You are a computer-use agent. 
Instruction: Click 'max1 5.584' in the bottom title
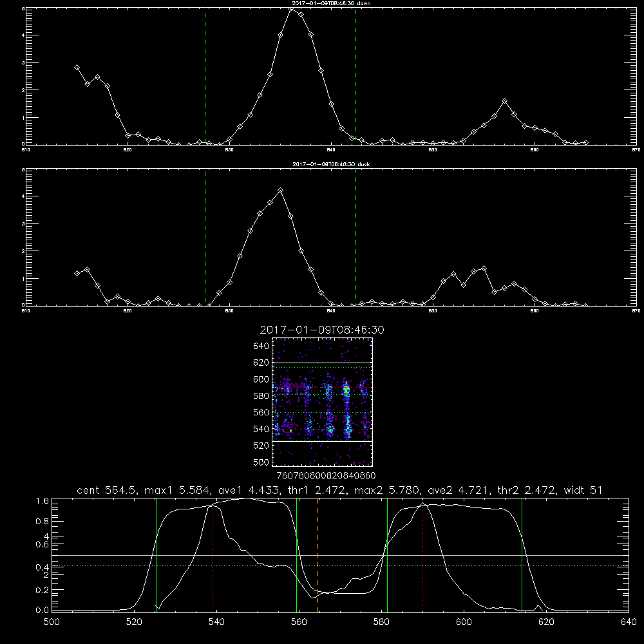(x=175, y=490)
